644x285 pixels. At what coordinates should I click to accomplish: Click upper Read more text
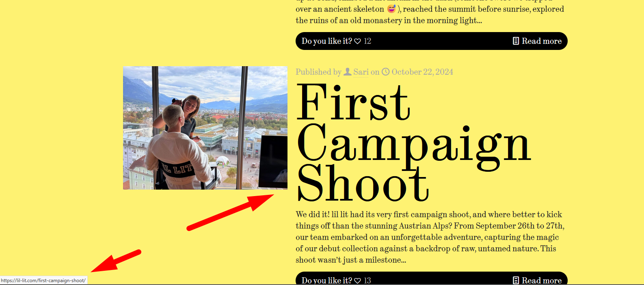click(x=542, y=41)
